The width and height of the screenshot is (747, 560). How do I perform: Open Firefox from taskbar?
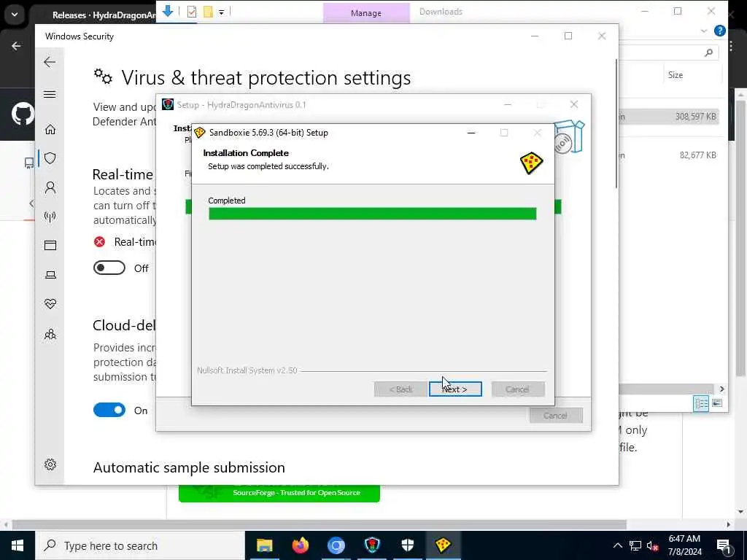pos(300,545)
